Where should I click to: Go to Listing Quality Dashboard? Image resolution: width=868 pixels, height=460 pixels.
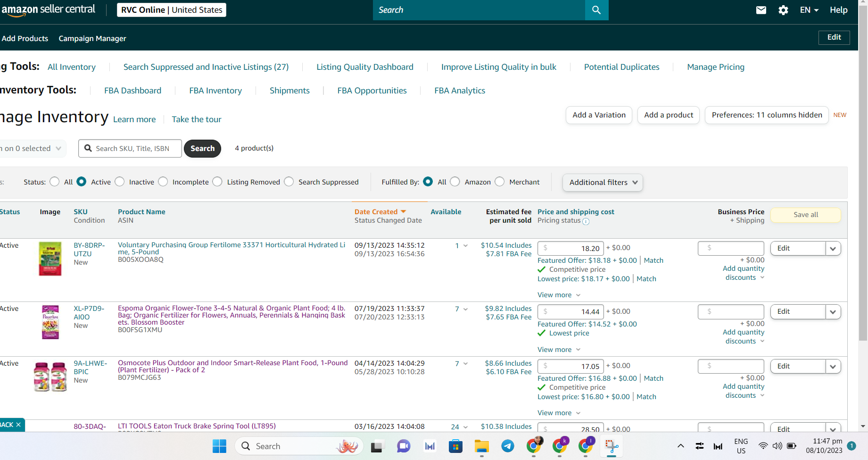(x=365, y=67)
